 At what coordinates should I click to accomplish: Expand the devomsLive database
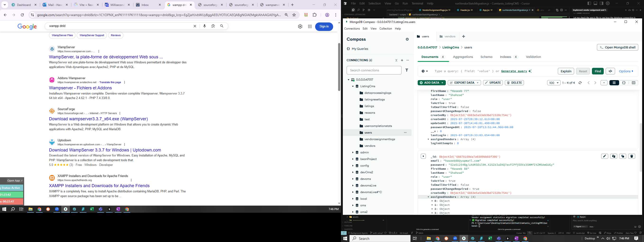(x=353, y=186)
